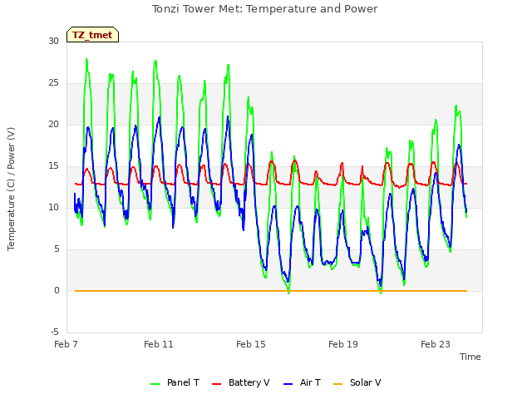Click the Feb 11 x-axis tick label
The image size is (532, 399).
click(x=159, y=344)
